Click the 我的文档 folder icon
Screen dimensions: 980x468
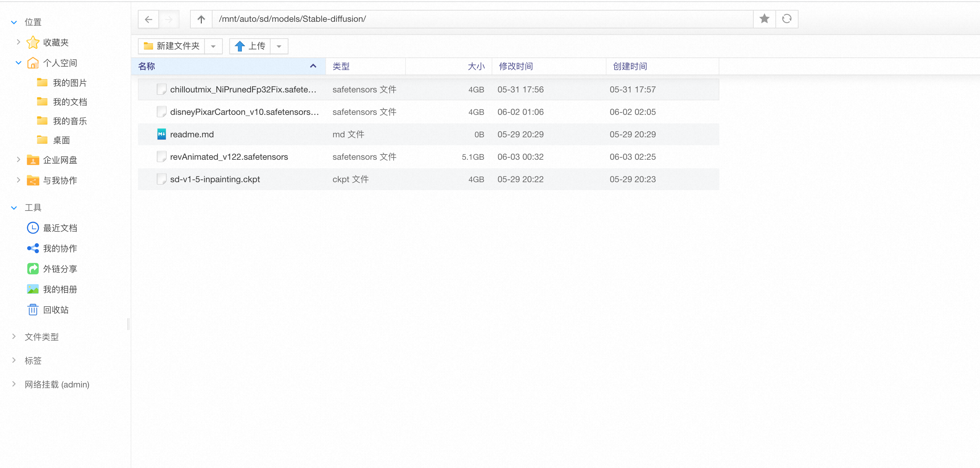pyautogui.click(x=42, y=102)
